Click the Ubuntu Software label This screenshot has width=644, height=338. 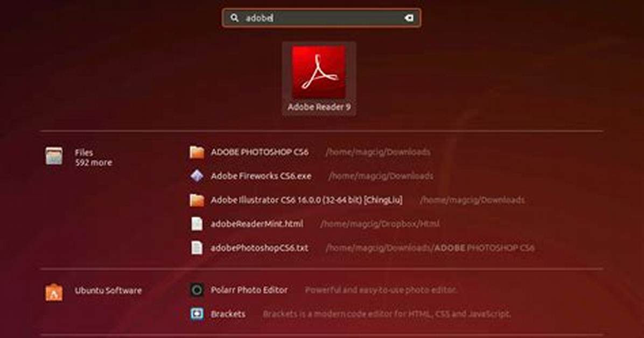point(108,290)
